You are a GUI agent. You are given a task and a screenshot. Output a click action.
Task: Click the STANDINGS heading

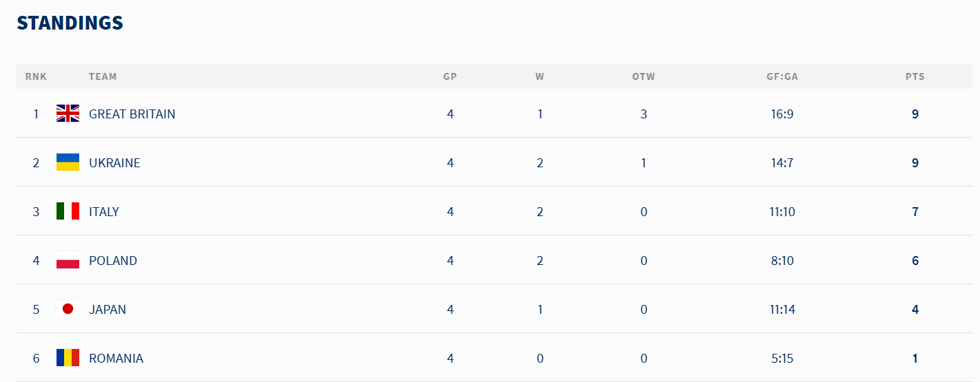pyautogui.click(x=70, y=23)
